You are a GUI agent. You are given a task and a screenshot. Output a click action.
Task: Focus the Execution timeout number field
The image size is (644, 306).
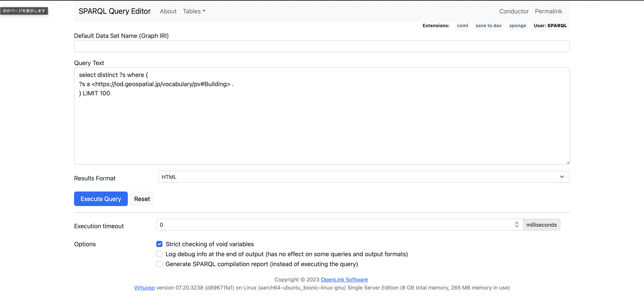click(x=335, y=225)
